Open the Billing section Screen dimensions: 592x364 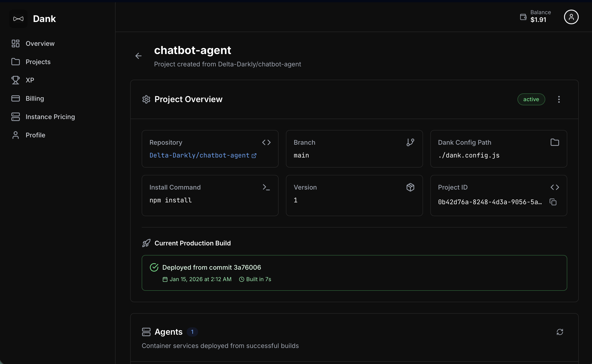tap(35, 98)
